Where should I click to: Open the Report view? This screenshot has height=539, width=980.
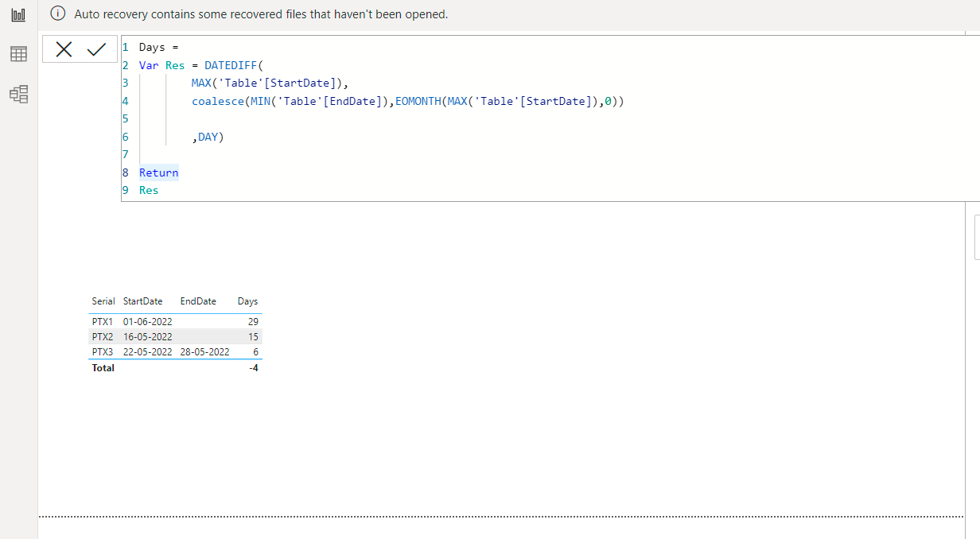click(18, 15)
